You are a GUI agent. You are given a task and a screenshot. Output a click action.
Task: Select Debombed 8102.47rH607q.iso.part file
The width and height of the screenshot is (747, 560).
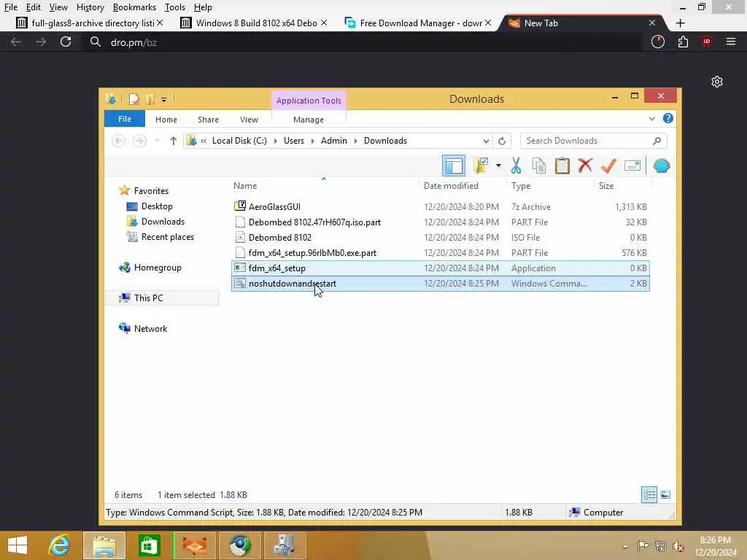click(x=440, y=222)
